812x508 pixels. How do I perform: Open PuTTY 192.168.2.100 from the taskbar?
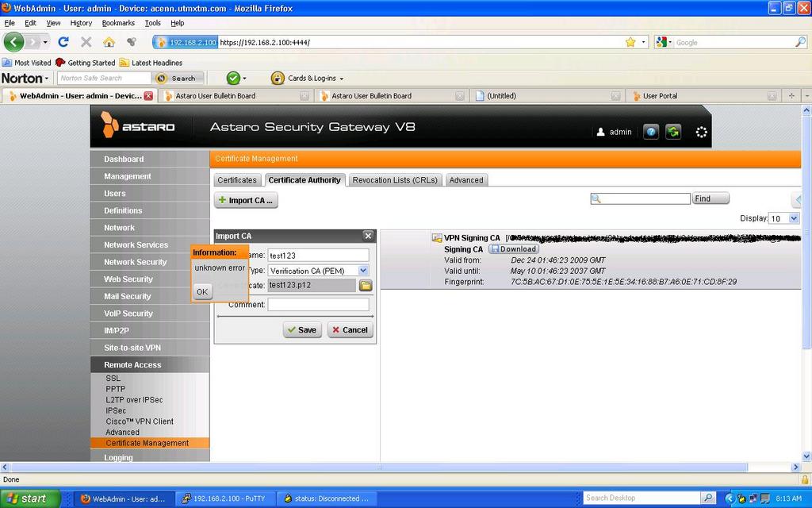pyautogui.click(x=223, y=498)
